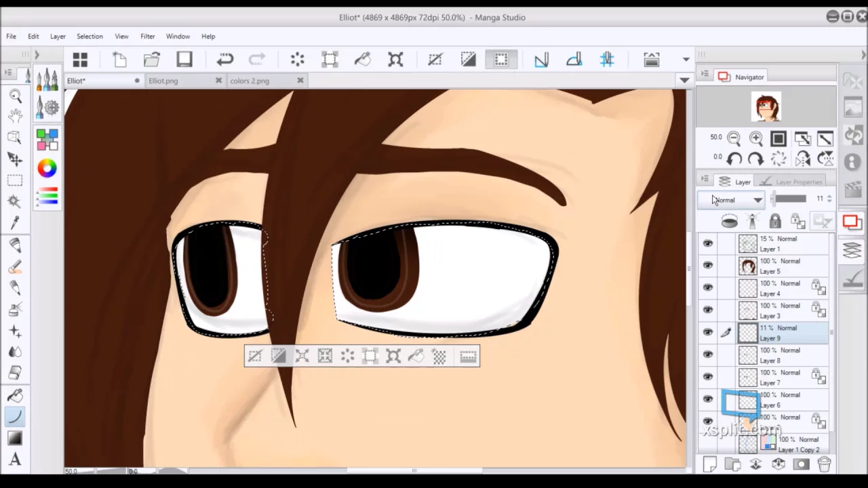Open the Layer palette menu
This screenshot has width=868, height=488.
tap(705, 180)
